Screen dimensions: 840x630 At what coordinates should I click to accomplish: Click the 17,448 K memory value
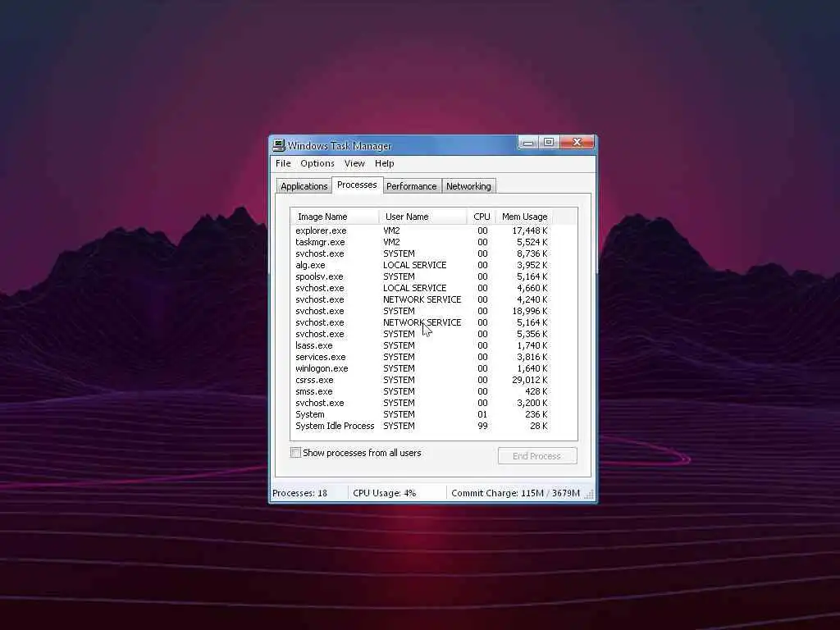click(x=529, y=231)
